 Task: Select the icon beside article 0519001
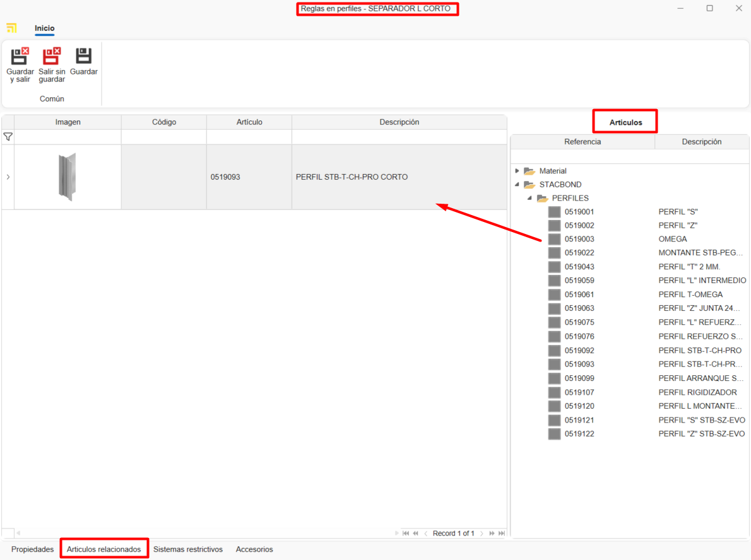click(554, 212)
